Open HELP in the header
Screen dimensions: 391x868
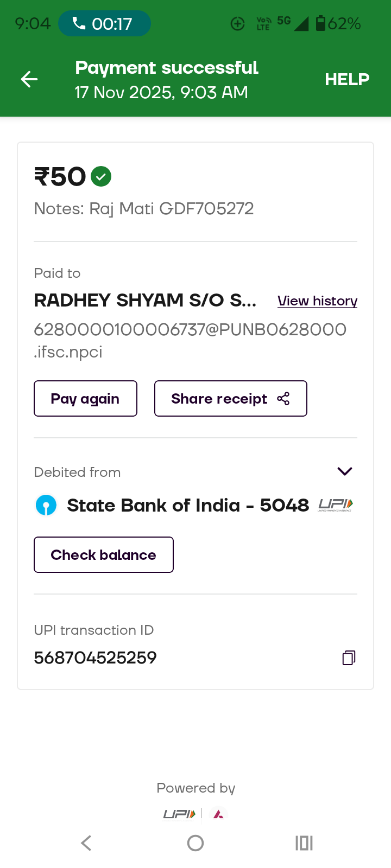[x=347, y=80]
